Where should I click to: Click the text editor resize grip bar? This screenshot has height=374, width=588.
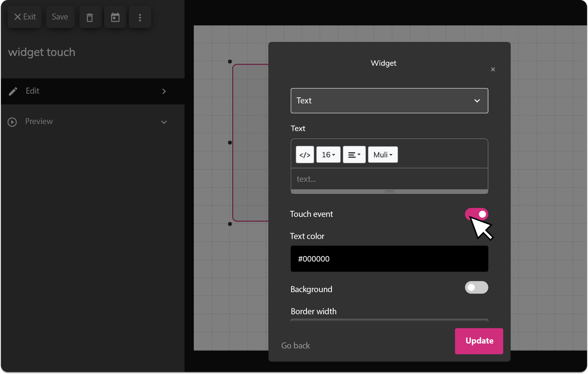389,191
